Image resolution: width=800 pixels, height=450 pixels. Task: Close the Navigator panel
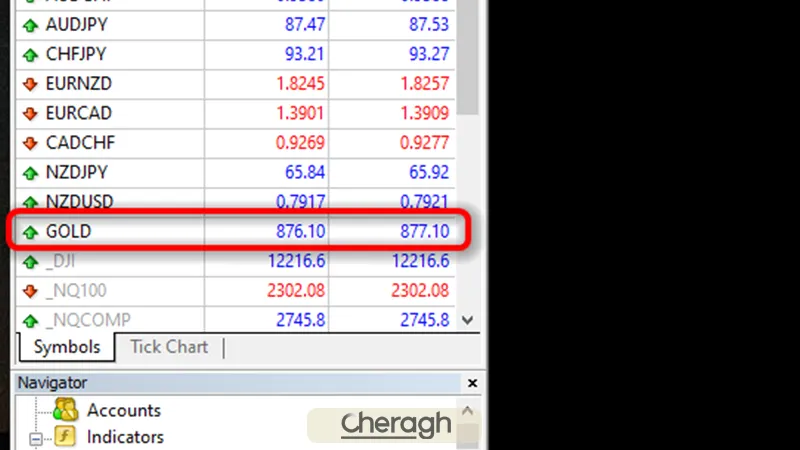tap(472, 383)
